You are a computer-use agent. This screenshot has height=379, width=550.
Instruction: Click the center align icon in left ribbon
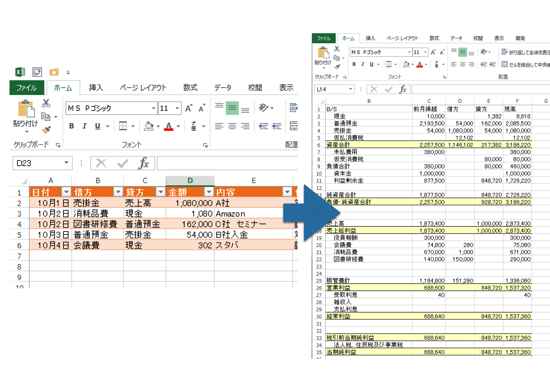pyautogui.click(x=232, y=126)
